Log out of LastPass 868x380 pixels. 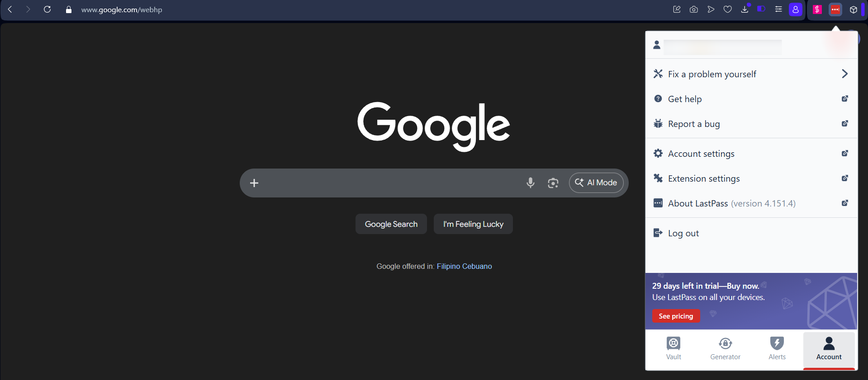click(x=751, y=233)
